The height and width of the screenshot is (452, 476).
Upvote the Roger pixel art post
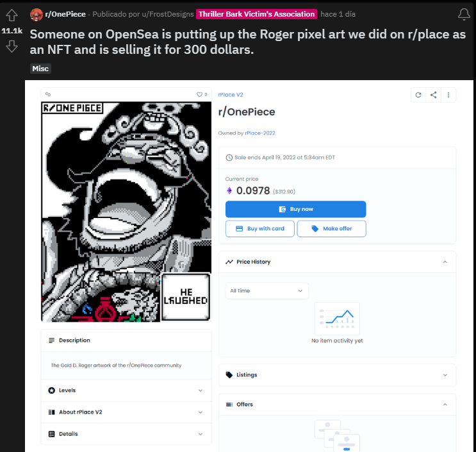12,15
